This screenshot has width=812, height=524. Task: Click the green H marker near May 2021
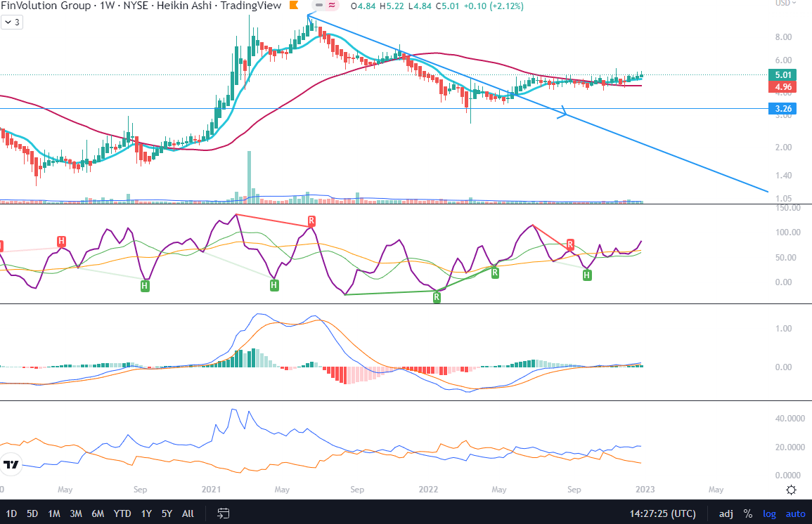click(274, 285)
